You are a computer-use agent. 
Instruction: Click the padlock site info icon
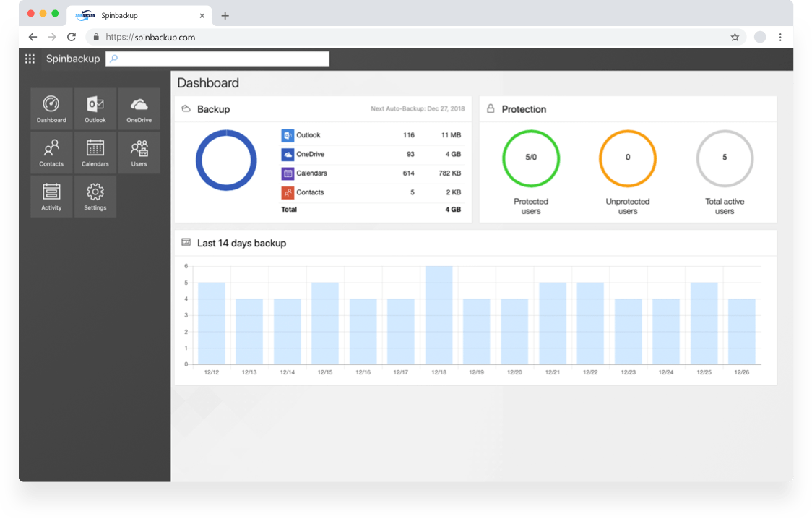[x=96, y=38]
